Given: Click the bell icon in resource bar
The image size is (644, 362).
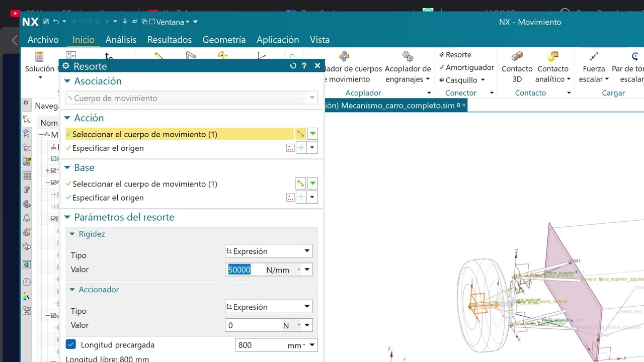Looking at the screenshot, I should point(27,218).
